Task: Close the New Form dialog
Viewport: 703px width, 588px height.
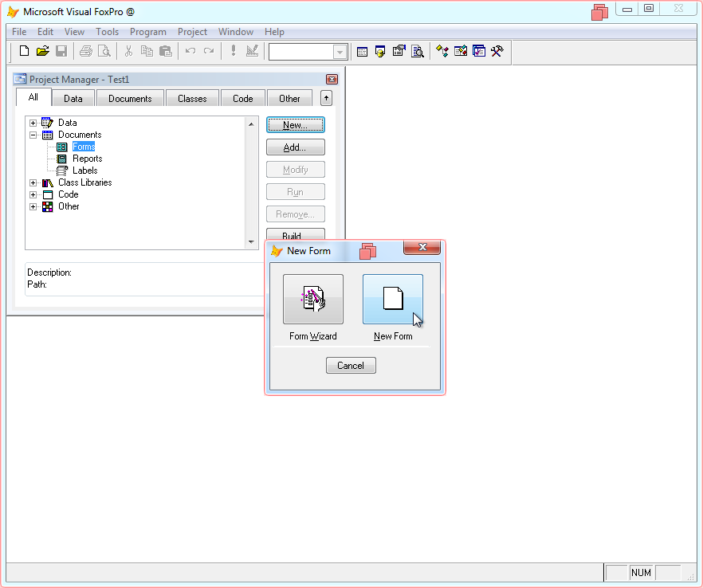Action: 422,247
